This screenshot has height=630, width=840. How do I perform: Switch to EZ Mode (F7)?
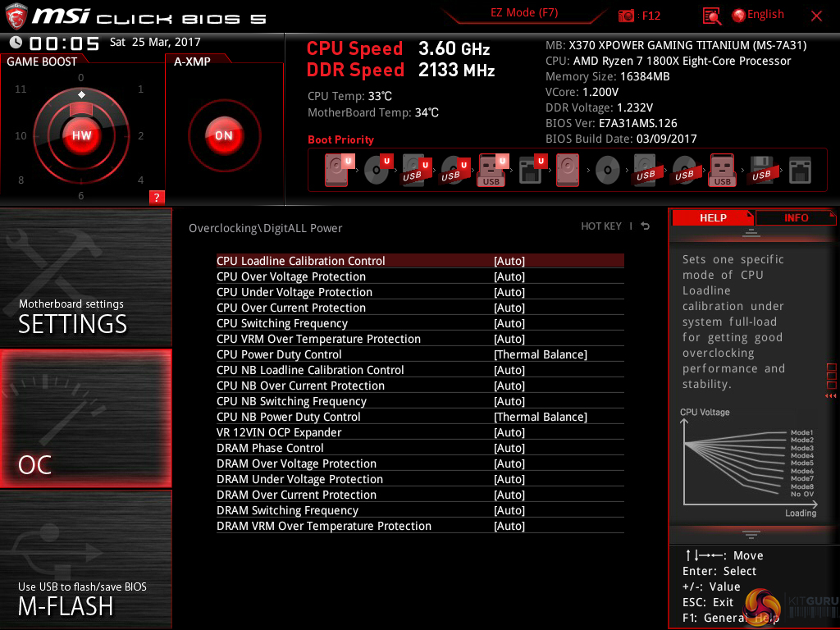pyautogui.click(x=524, y=13)
